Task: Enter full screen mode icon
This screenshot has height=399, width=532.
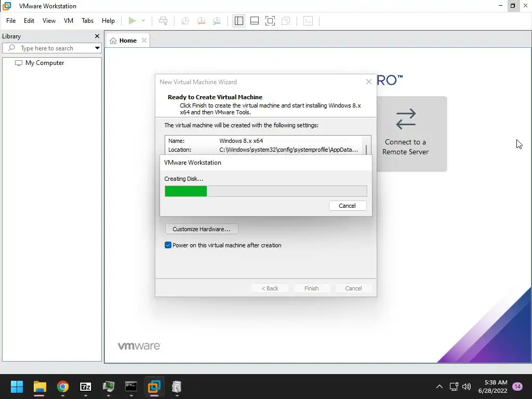Action: (x=270, y=21)
